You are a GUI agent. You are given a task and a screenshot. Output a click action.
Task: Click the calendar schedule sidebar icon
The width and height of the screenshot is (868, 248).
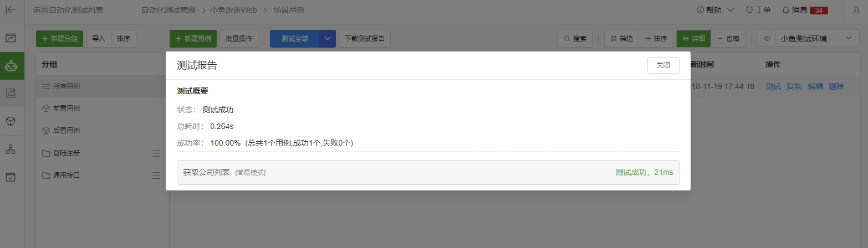[11, 177]
